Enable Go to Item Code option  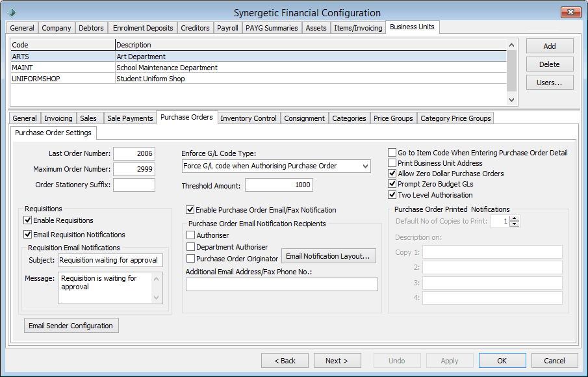(392, 153)
